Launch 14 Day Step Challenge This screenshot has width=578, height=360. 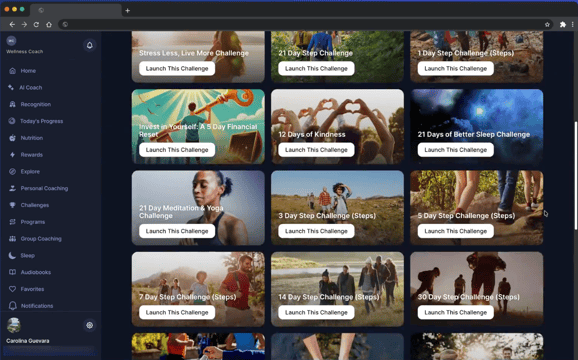tap(316, 312)
